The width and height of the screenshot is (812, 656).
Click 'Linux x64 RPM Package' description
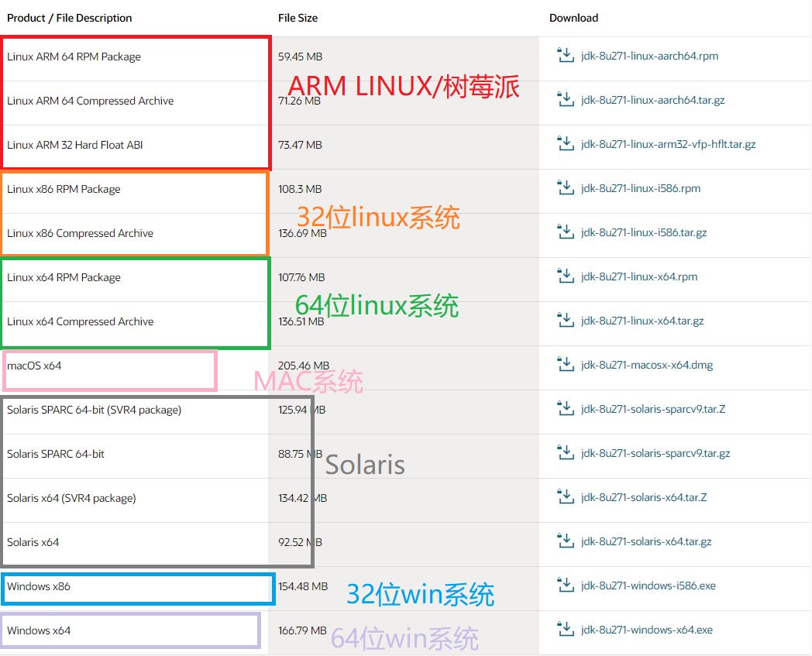tap(64, 277)
